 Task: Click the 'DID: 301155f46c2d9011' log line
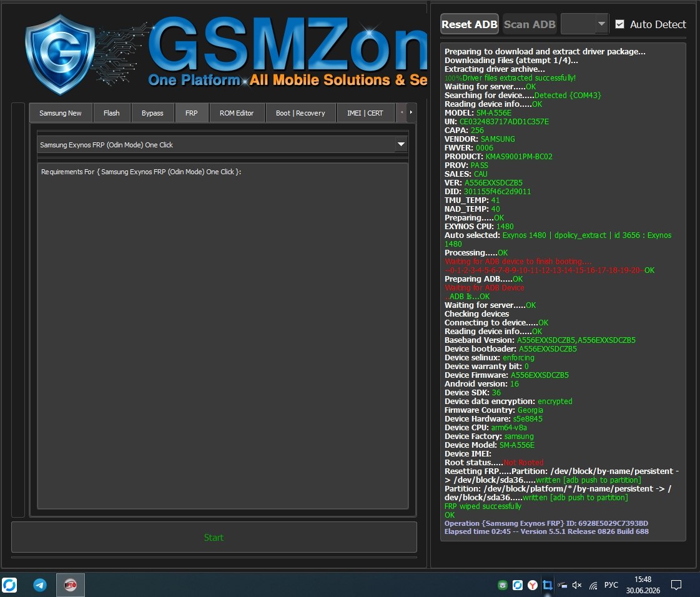pos(488,191)
